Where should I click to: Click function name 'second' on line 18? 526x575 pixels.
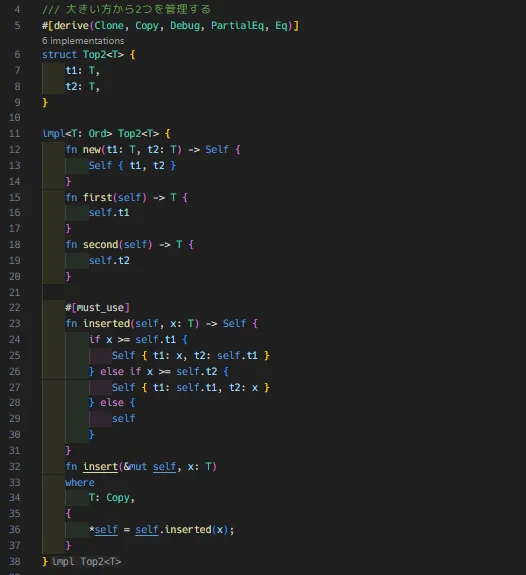(100, 245)
